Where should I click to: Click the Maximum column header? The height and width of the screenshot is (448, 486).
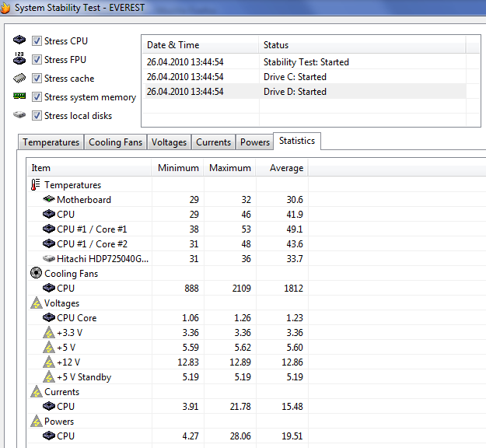pos(229,168)
